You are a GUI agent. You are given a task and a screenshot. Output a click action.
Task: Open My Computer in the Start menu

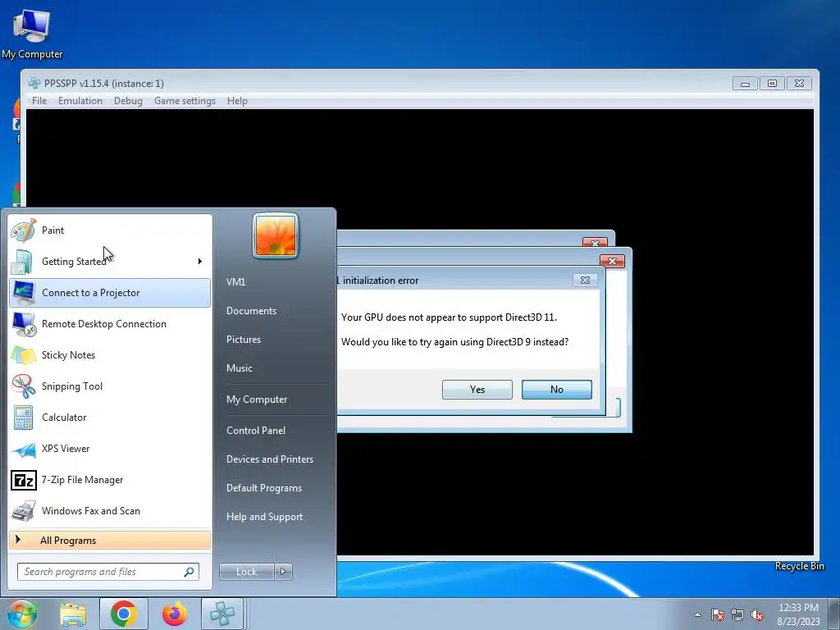tap(257, 399)
